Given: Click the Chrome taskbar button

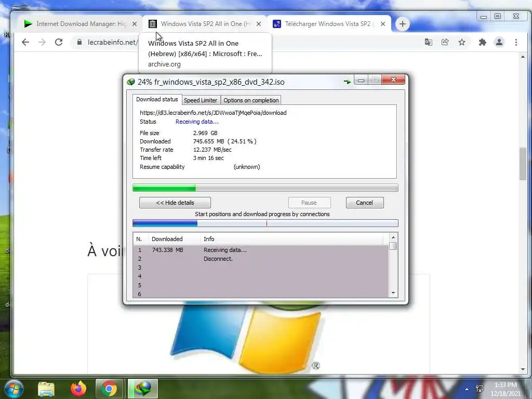Looking at the screenshot, I should tap(109, 389).
